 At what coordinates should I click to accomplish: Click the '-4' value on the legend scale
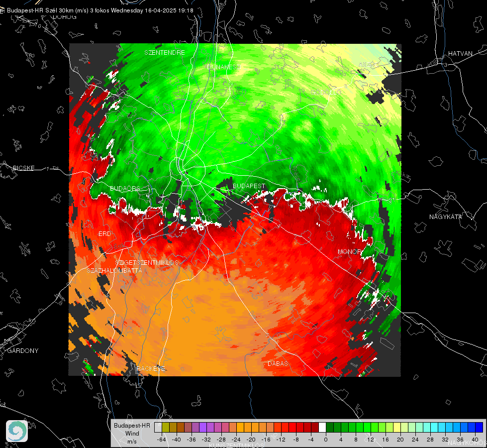coord(311,440)
